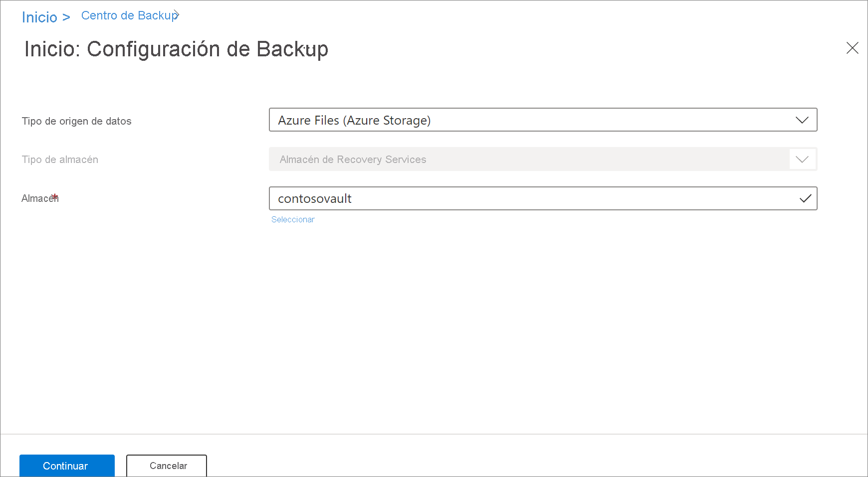Click the Inicio: Configuración de Backup title
This screenshot has height=477, width=868.
(176, 49)
